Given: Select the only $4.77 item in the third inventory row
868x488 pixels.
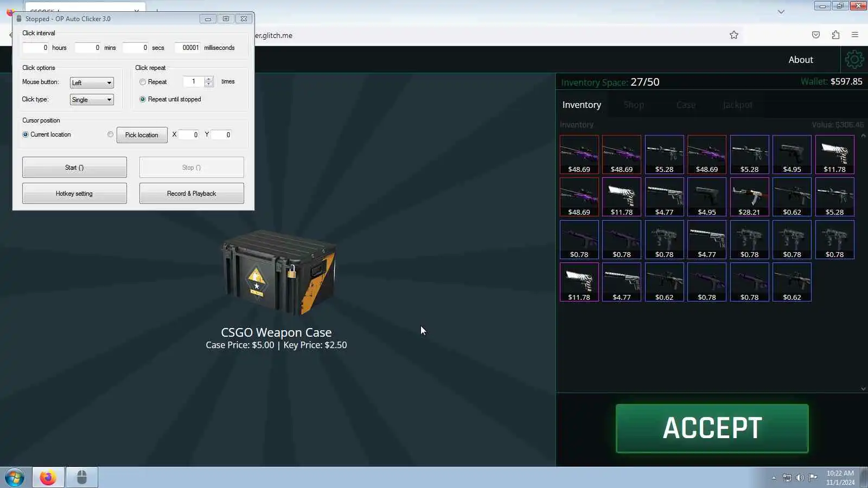Looking at the screenshot, I should 707,240.
